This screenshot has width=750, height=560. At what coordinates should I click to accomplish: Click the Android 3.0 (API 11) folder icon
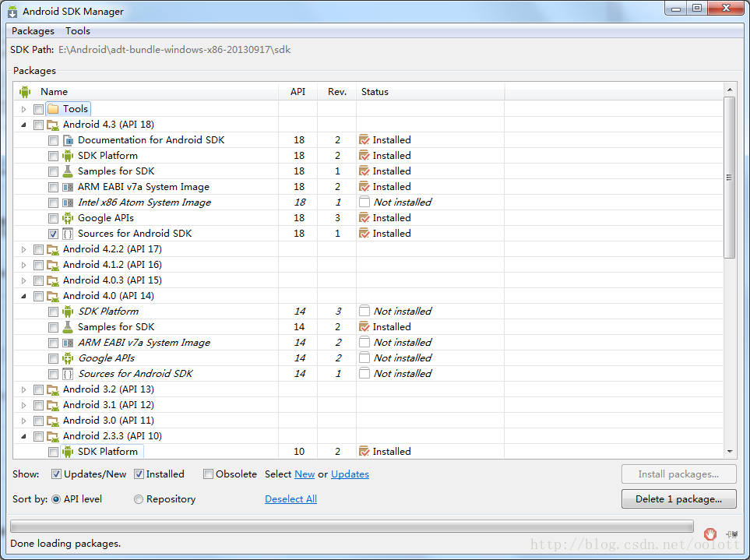tap(53, 421)
